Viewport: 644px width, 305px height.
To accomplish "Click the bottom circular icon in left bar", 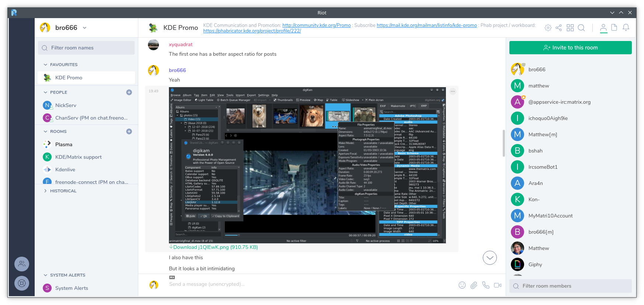I will click(x=22, y=283).
